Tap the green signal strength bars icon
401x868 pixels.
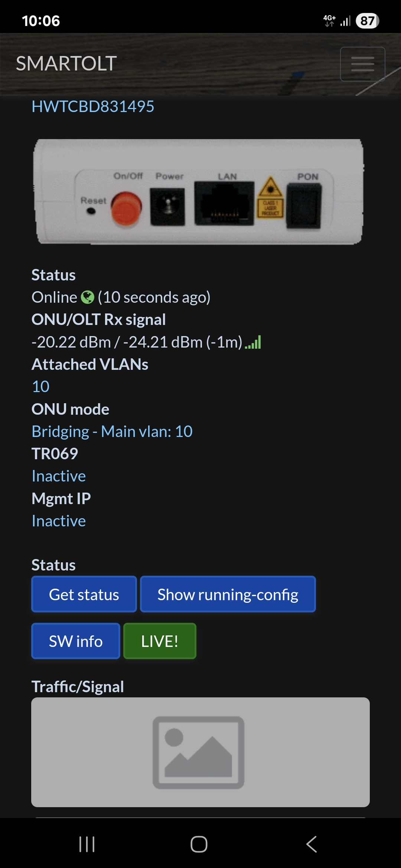[253, 342]
